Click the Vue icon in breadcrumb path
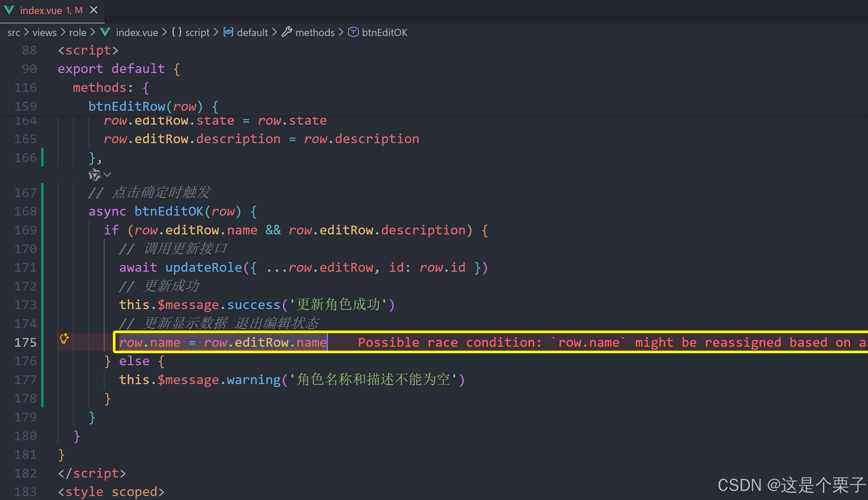 105,32
